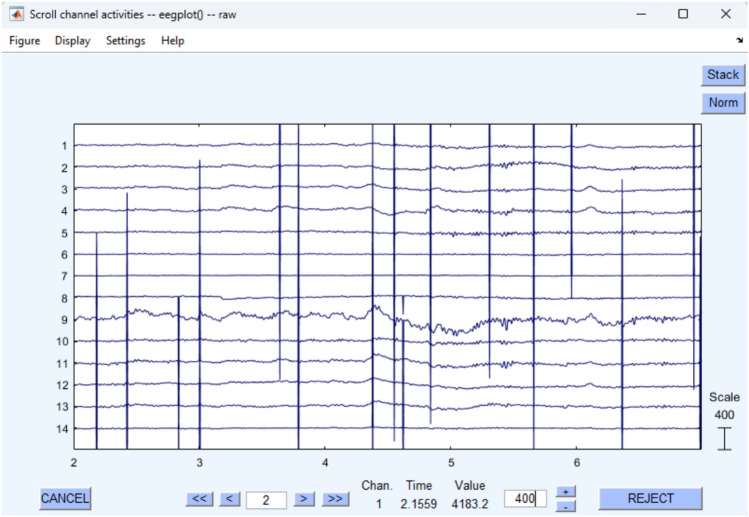The width and height of the screenshot is (749, 517).
Task: Step back with the < button
Action: click(x=230, y=499)
